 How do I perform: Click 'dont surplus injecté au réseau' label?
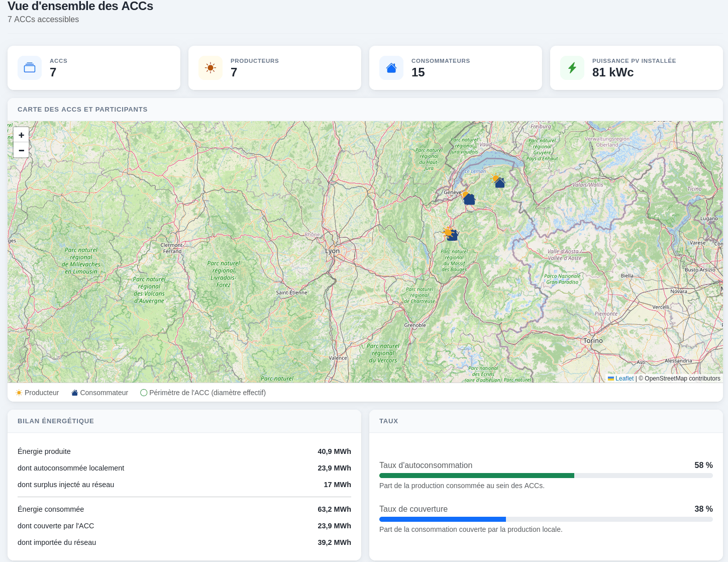click(x=66, y=485)
